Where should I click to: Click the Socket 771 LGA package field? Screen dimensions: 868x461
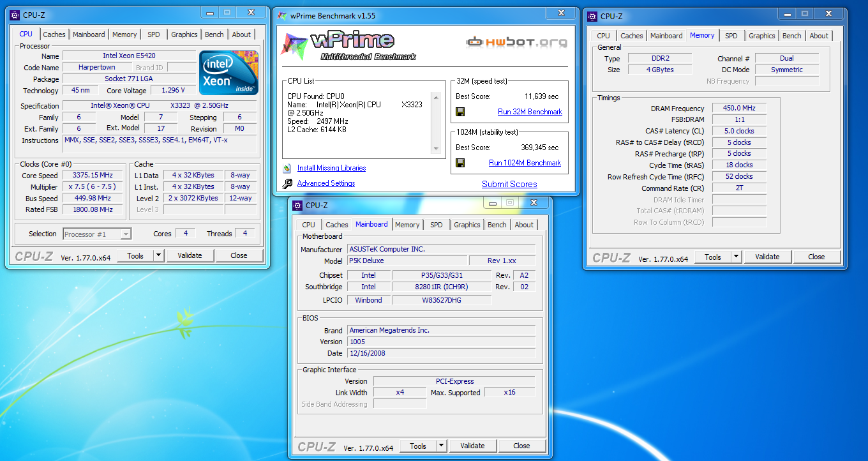click(x=129, y=79)
